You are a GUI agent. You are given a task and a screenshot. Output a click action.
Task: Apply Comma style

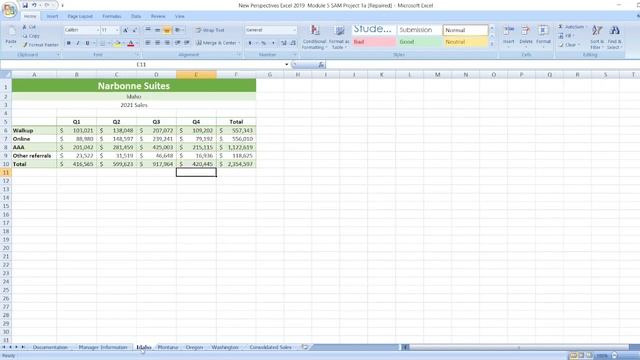(273, 43)
